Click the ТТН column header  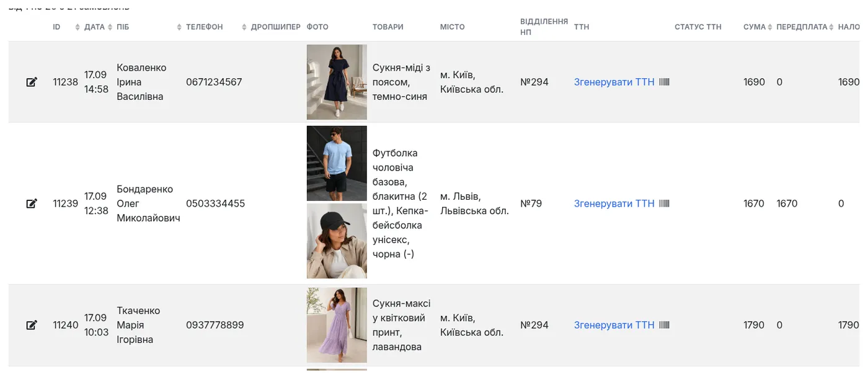(582, 27)
